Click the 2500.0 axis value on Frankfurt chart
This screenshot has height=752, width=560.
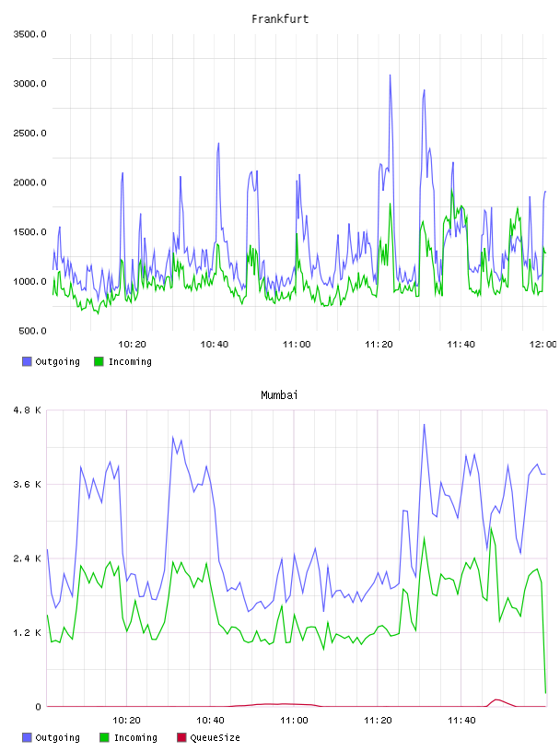[x=29, y=133]
